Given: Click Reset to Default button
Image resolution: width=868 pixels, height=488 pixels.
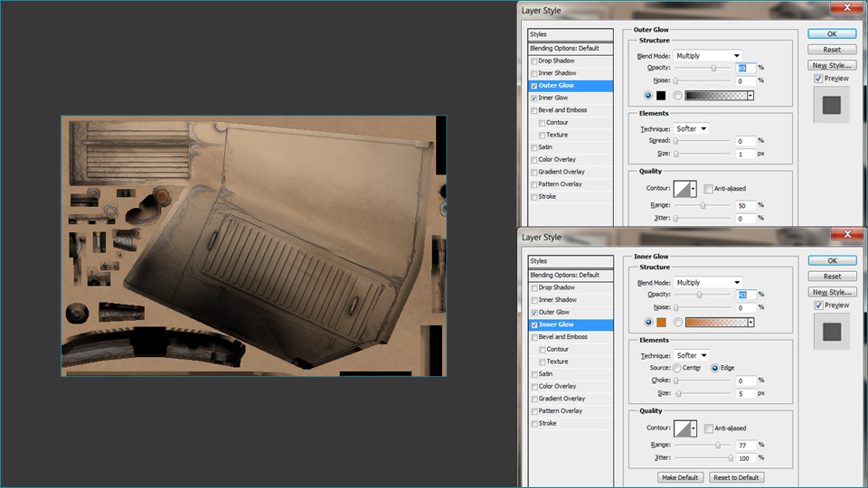Looking at the screenshot, I should pyautogui.click(x=736, y=477).
